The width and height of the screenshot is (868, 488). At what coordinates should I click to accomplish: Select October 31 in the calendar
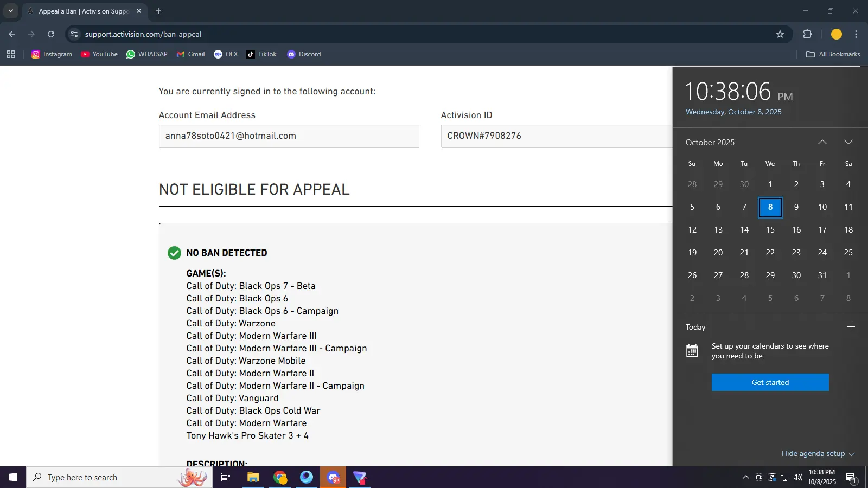(822, 275)
